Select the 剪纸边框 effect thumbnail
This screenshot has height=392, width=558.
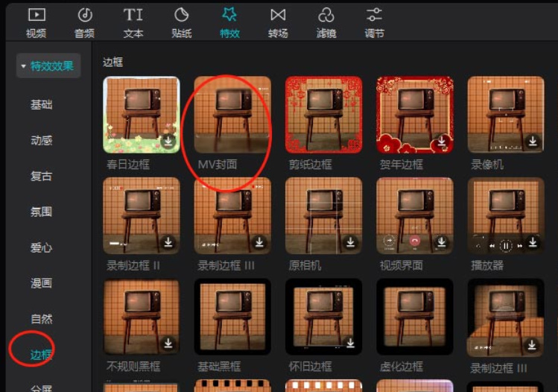323,115
